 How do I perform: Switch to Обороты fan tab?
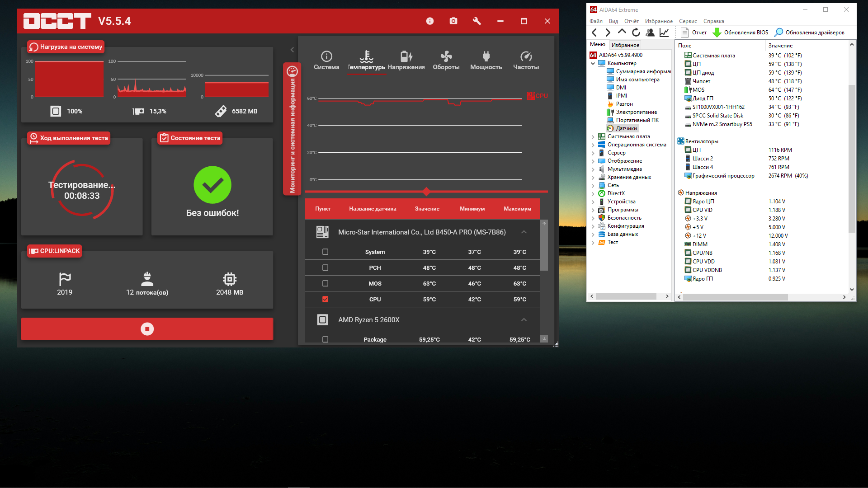(x=446, y=61)
